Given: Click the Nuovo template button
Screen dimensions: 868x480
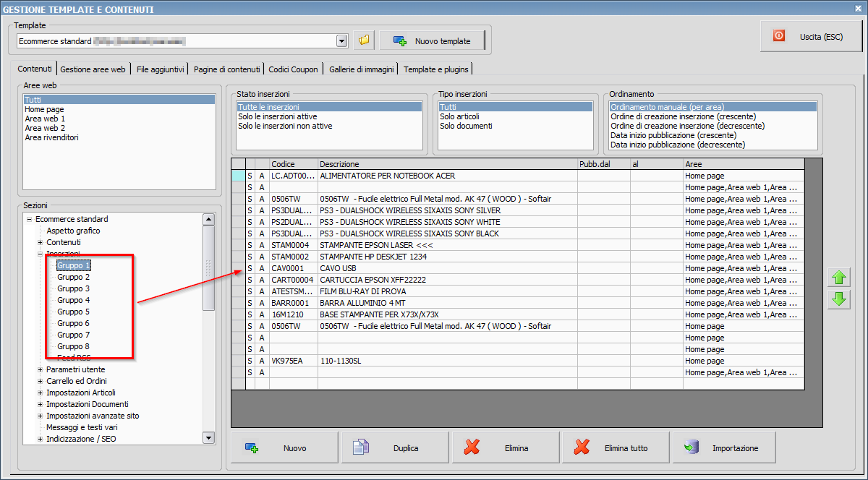Looking at the screenshot, I should point(432,41).
